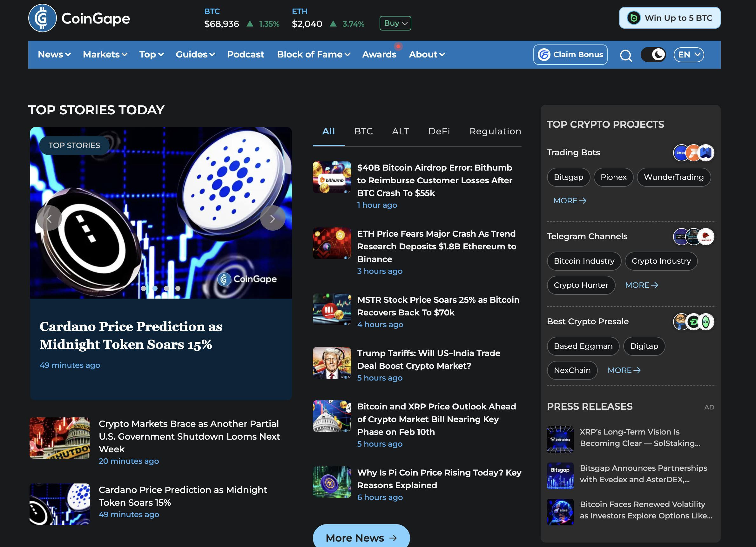The image size is (756, 547).
Task: Click the Telegram Channels avatar icons
Action: click(693, 237)
